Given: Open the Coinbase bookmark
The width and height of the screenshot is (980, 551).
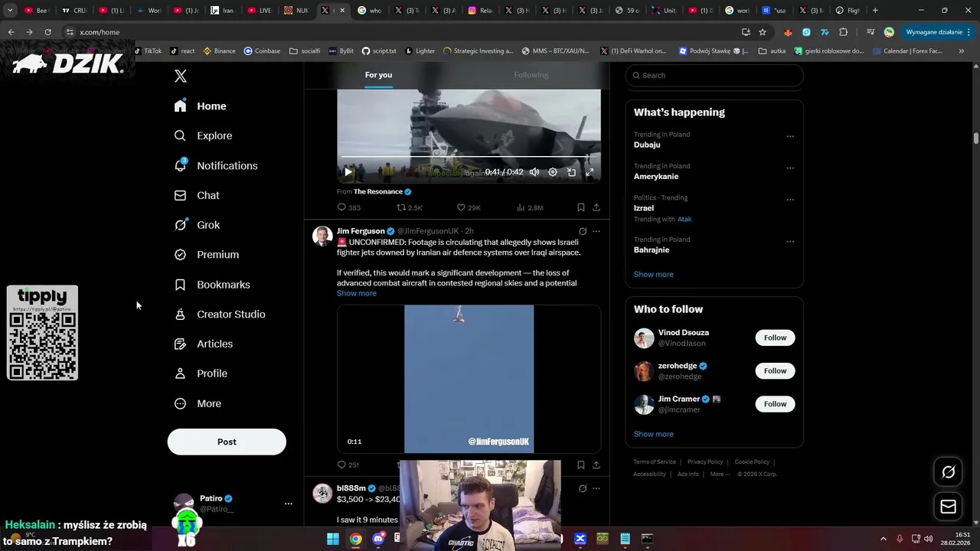Looking at the screenshot, I should pyautogui.click(x=262, y=51).
